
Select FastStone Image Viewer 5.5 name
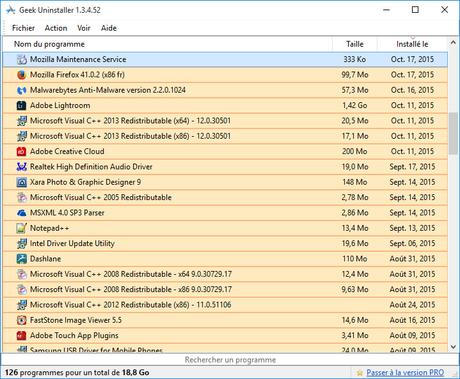(x=76, y=320)
